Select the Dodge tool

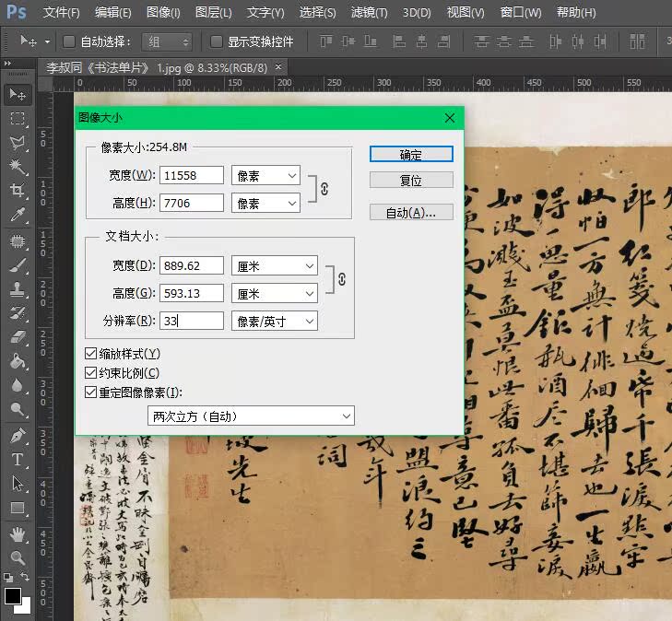(18, 409)
